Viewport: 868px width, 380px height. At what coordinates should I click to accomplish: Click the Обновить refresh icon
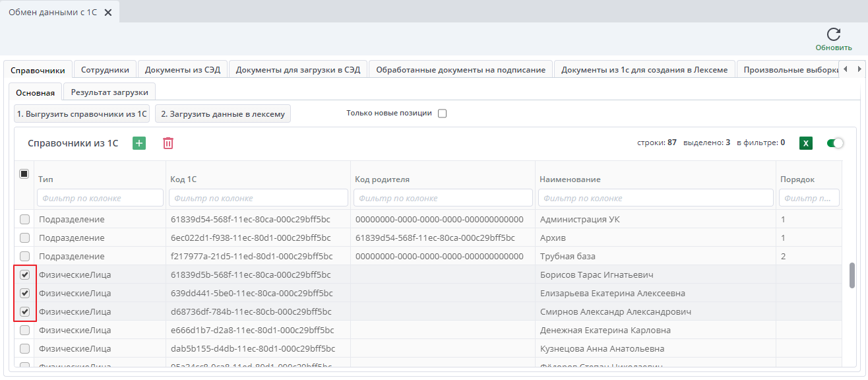point(834,35)
